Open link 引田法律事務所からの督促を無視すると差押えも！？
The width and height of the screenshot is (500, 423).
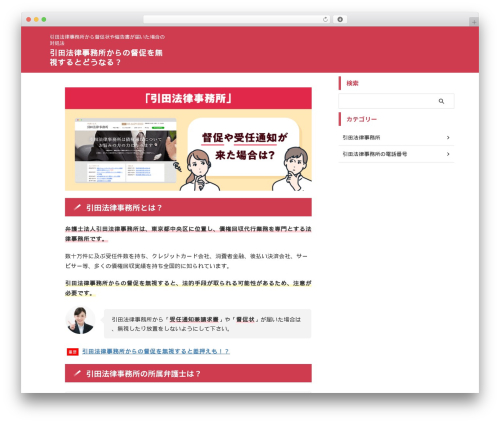coord(156,351)
